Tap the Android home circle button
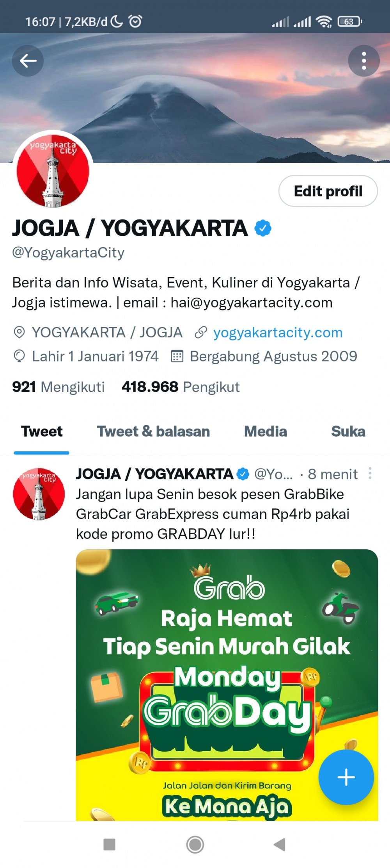Screen dimensions: 390x868 click(195, 845)
